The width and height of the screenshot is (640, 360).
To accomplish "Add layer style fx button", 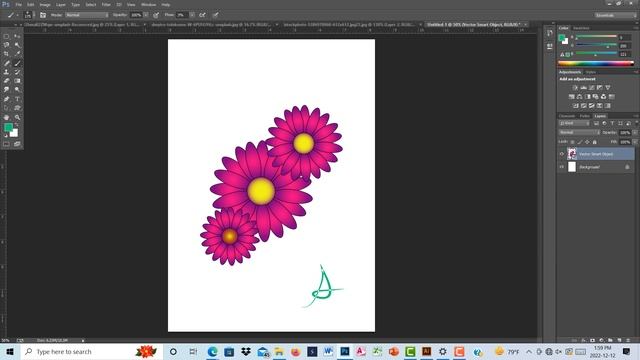I will pos(583,340).
